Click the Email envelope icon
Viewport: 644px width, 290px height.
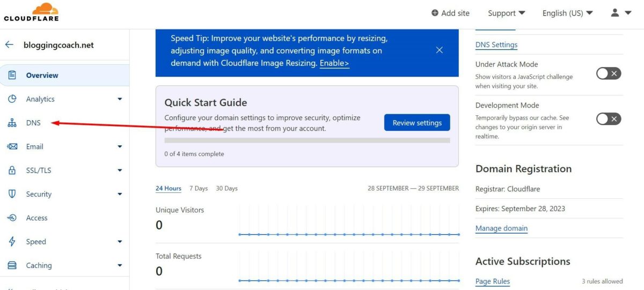point(12,146)
